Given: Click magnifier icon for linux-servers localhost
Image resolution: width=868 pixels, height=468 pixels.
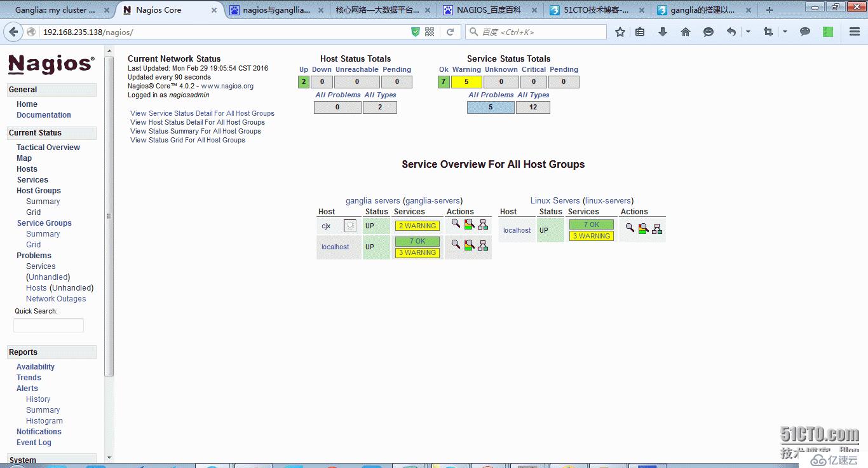Looking at the screenshot, I should (630, 228).
